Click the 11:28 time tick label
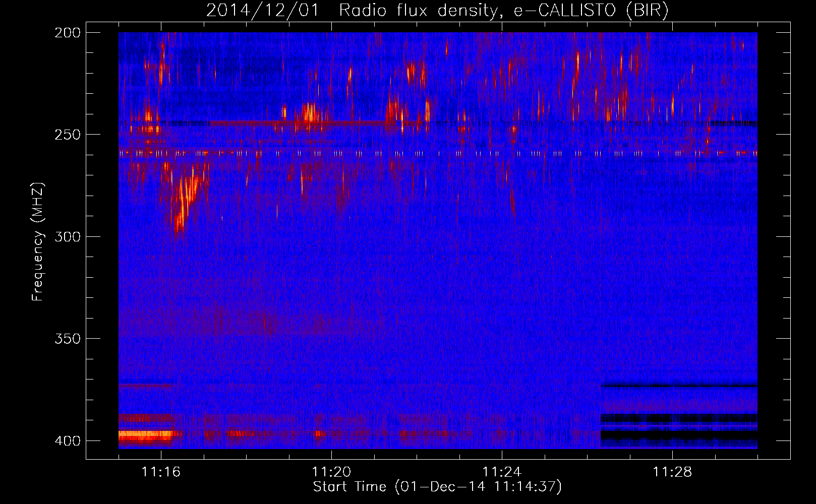 click(672, 472)
